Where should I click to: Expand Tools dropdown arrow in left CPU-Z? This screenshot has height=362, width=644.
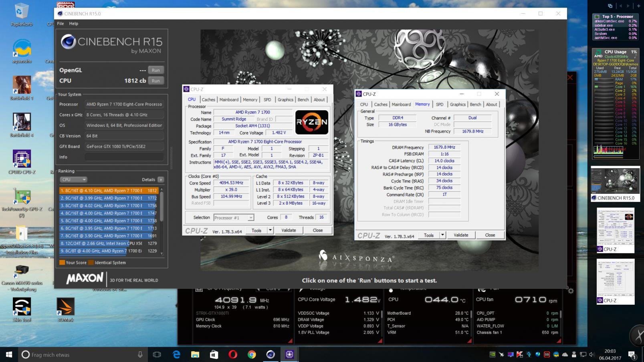point(271,230)
